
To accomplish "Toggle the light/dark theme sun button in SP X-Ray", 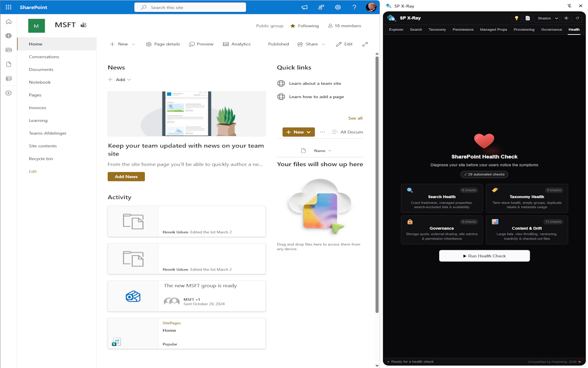I will 566,18.
